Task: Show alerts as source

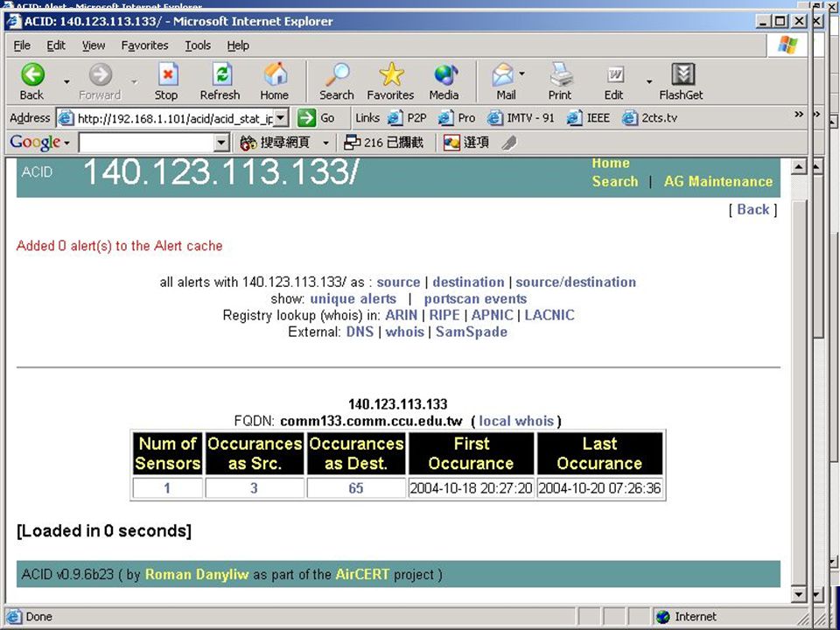Action: 398,283
